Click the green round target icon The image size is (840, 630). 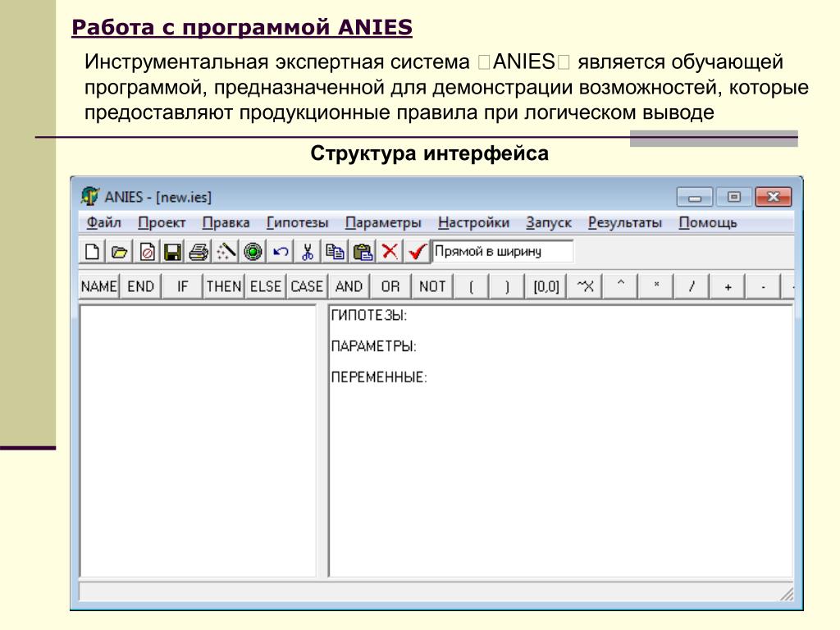coord(253,251)
